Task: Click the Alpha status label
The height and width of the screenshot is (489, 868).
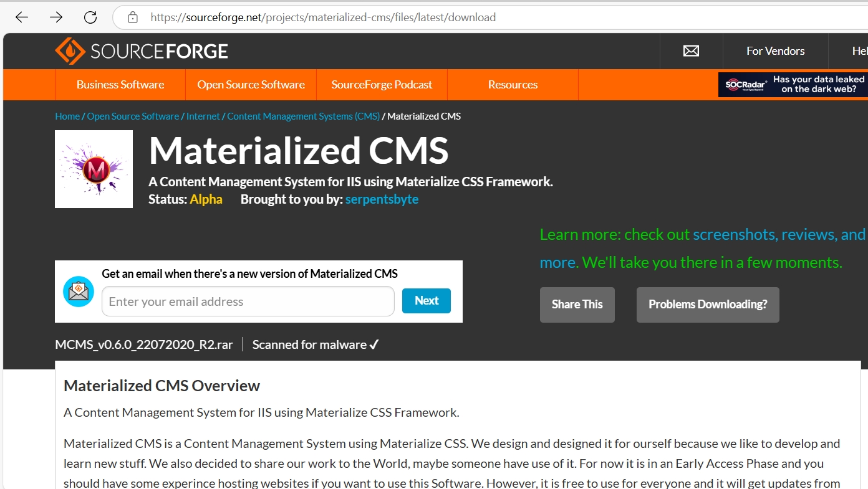Action: click(206, 199)
